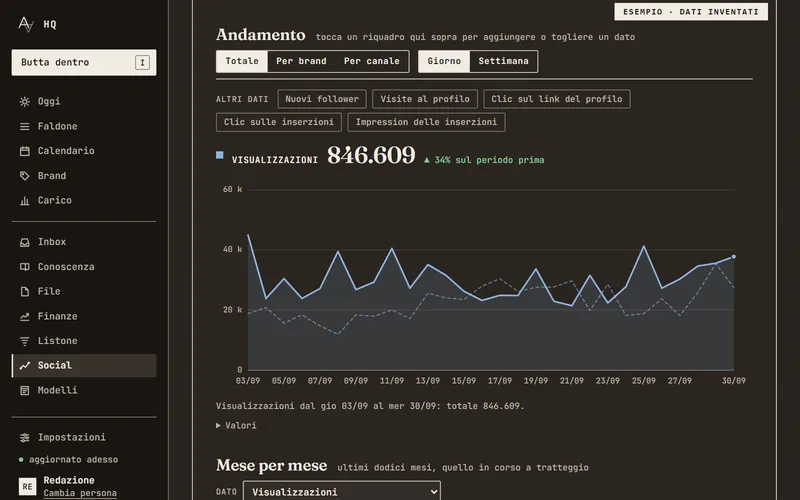
Task: Click the line graph icon beside Social
Action: (x=24, y=366)
